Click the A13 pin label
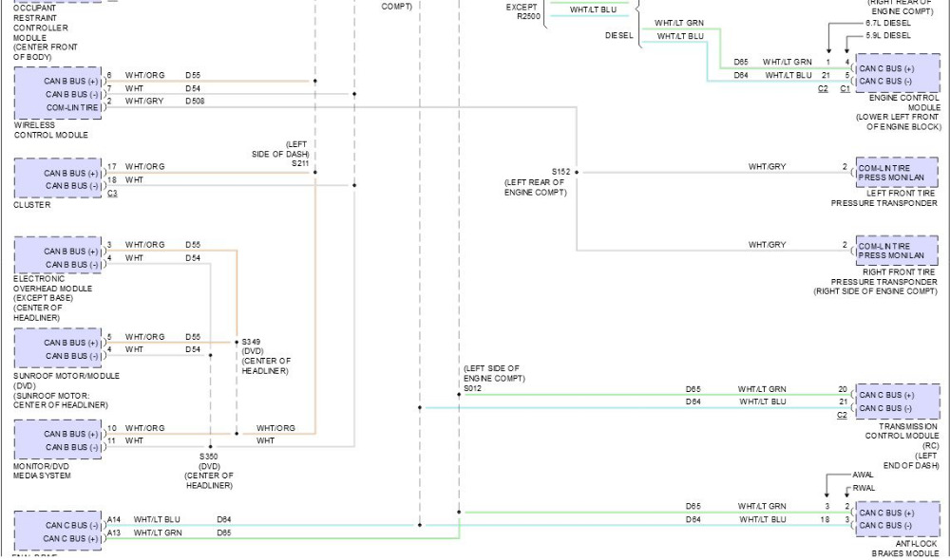 tap(113, 532)
